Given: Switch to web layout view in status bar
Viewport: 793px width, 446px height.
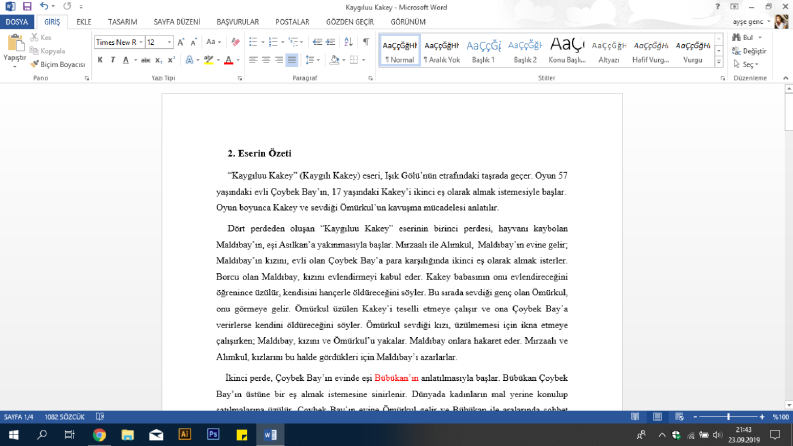Looking at the screenshot, I should (x=679, y=417).
